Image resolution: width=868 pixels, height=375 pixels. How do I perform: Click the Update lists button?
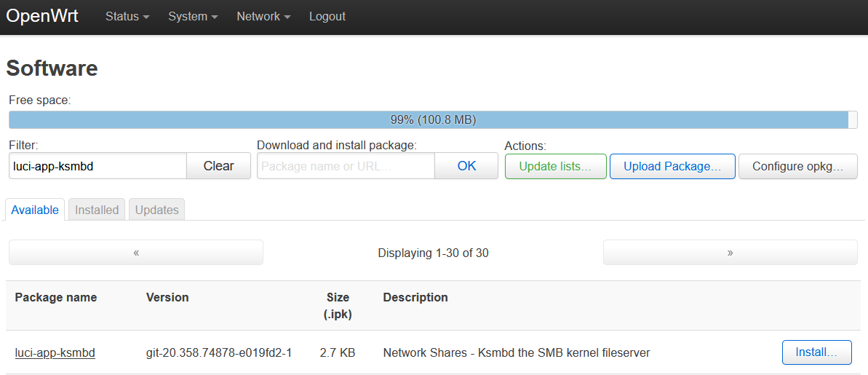click(x=555, y=166)
